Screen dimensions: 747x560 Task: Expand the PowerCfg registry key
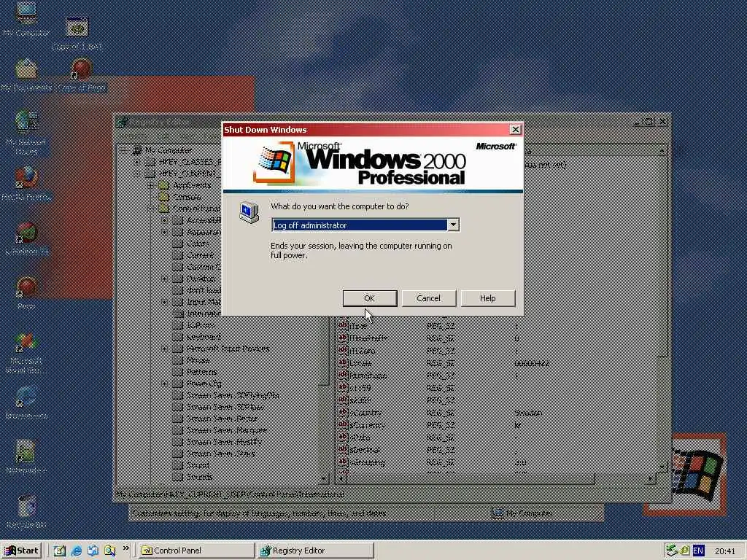164,384
